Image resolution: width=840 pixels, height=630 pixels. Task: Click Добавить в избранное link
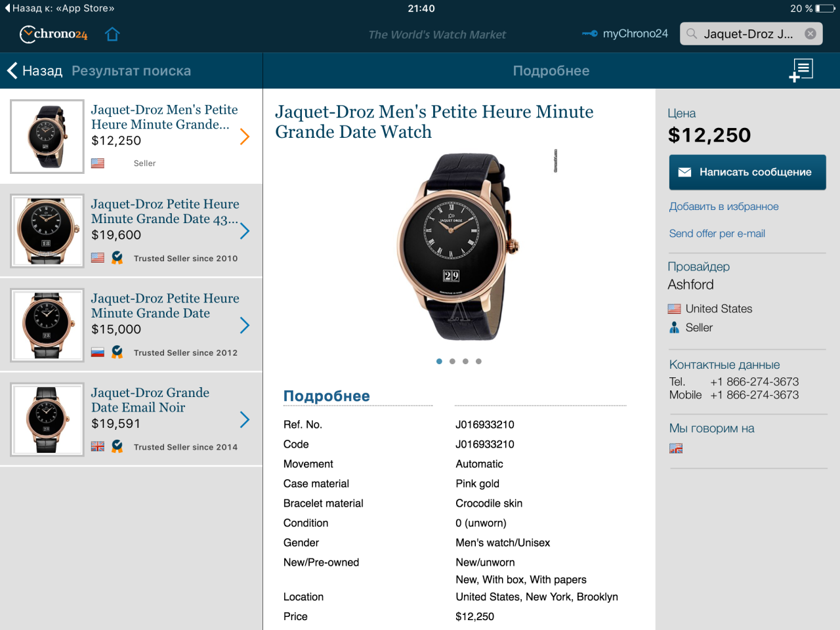point(724,206)
